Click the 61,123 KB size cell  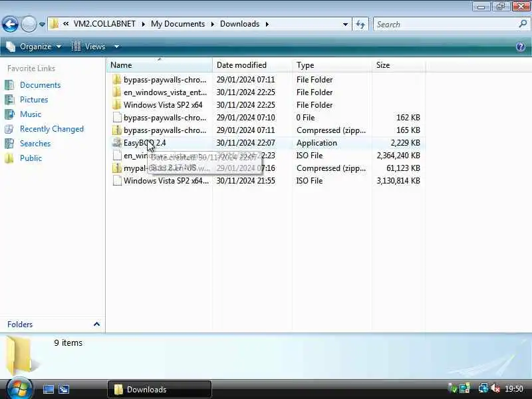[x=403, y=168]
